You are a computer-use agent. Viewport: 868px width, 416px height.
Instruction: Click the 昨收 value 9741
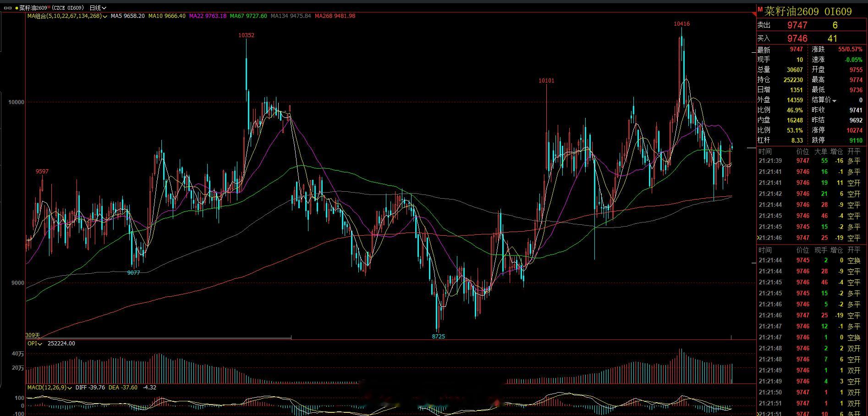pos(856,110)
